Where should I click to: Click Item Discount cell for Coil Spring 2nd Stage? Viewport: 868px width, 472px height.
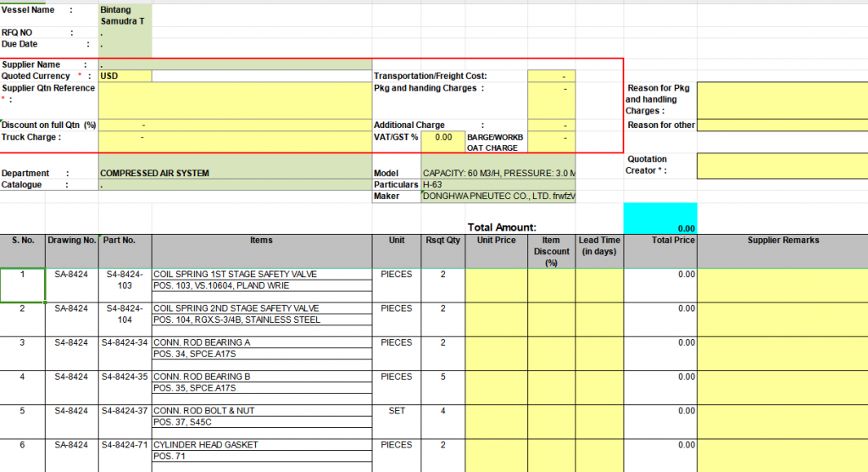[551, 319]
